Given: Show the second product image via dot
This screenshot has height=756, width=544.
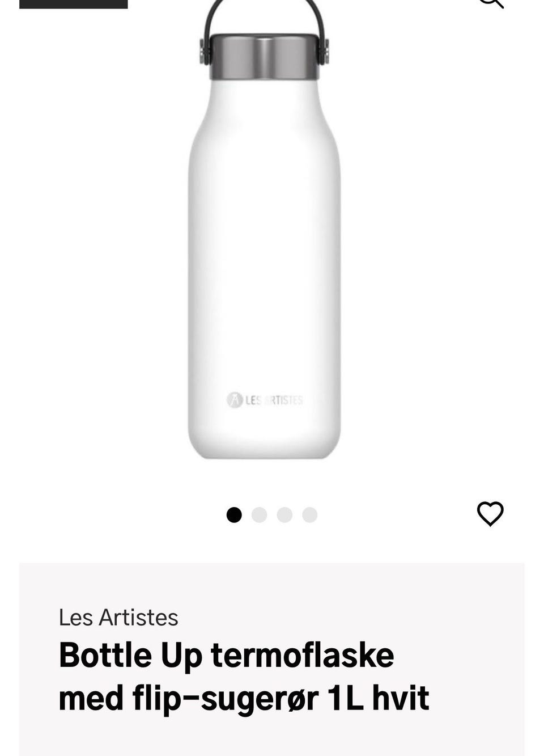Looking at the screenshot, I should (x=259, y=515).
